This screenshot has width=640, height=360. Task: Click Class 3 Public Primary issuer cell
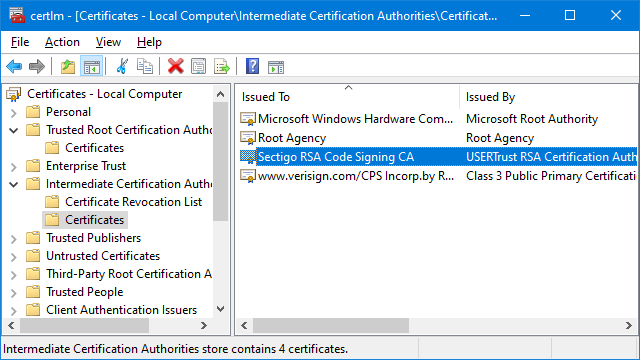click(x=551, y=176)
